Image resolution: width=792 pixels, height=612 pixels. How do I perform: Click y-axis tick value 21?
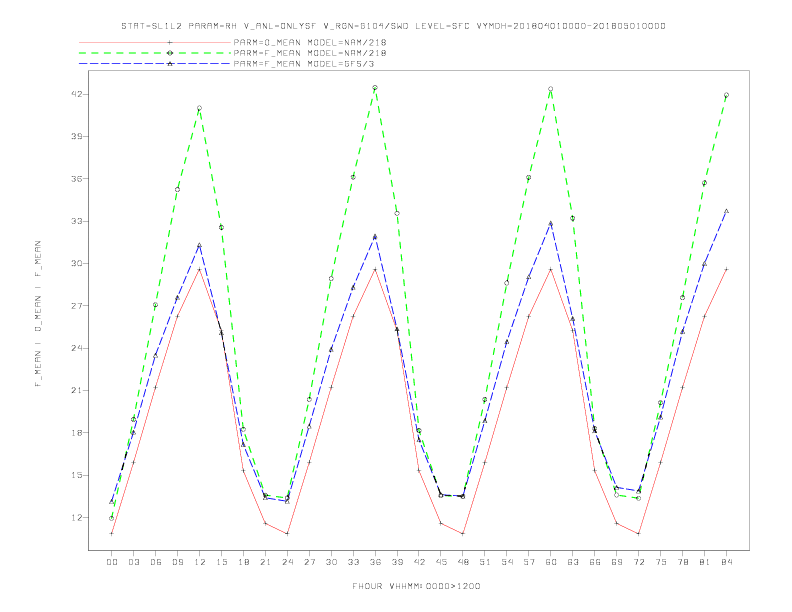[77, 390]
